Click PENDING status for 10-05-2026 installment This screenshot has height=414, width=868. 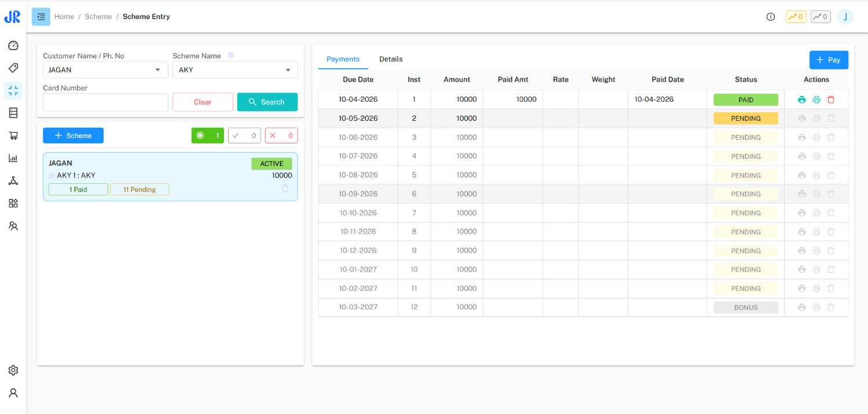coord(746,119)
